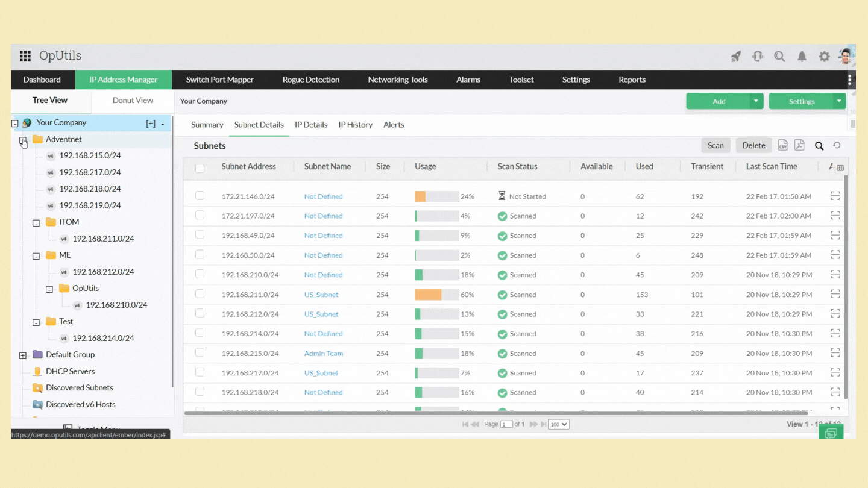Screen dimensions: 868x488
Task: Export subnets as CSV file
Action: click(x=782, y=145)
